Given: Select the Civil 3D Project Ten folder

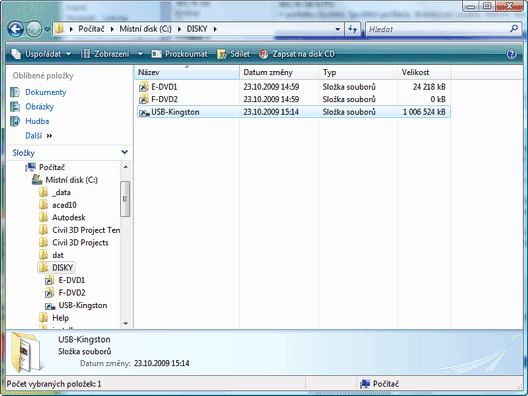Looking at the screenshot, I should click(86, 230).
